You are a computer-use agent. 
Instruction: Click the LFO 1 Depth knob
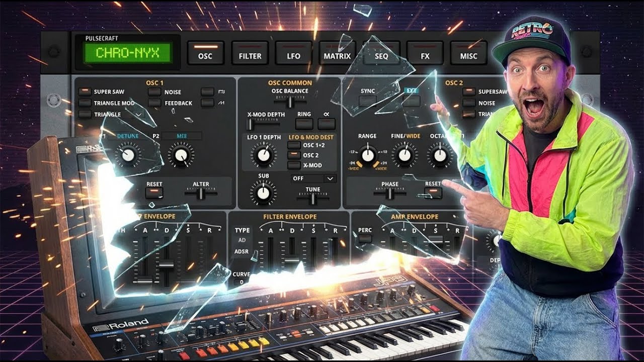click(x=263, y=155)
